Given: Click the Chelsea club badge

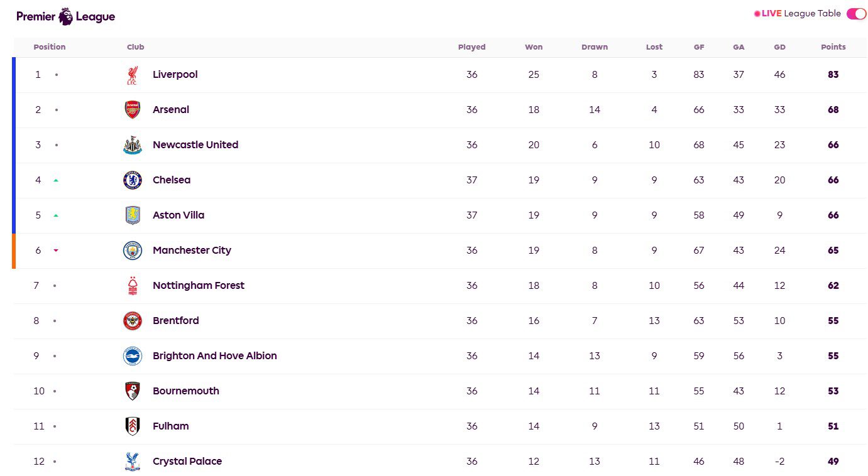Looking at the screenshot, I should [132, 180].
